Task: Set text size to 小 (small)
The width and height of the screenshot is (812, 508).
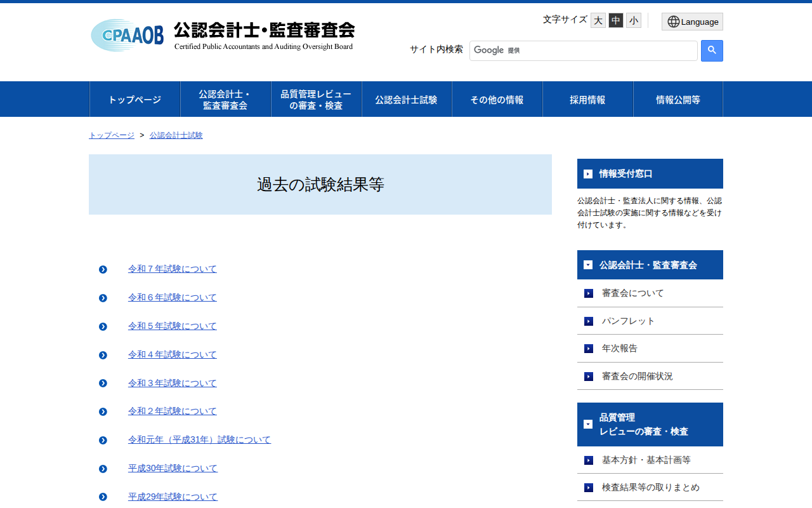Action: click(x=634, y=20)
